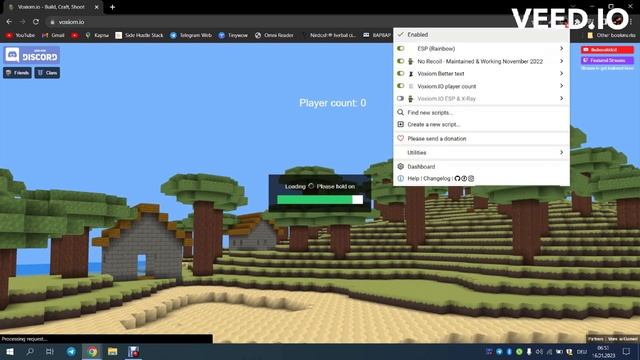Toggle the ESP (Rainbow) script switch
Screen dimensions: 640x360
400,49
